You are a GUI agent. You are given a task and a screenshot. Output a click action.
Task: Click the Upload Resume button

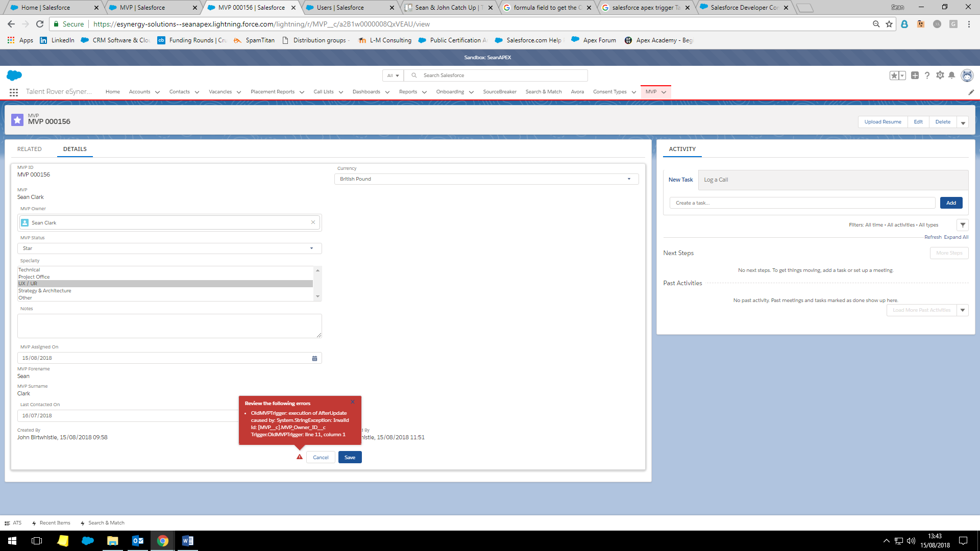point(883,122)
